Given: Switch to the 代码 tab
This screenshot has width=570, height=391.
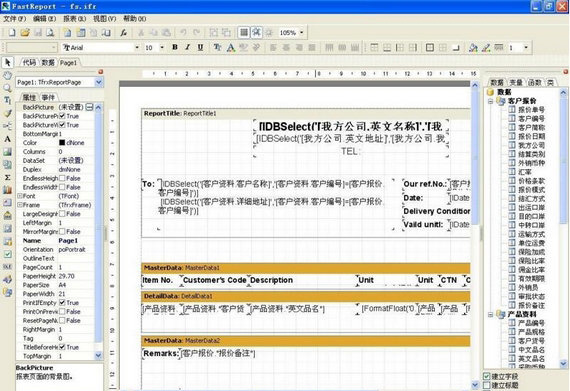Looking at the screenshot, I should [29, 63].
